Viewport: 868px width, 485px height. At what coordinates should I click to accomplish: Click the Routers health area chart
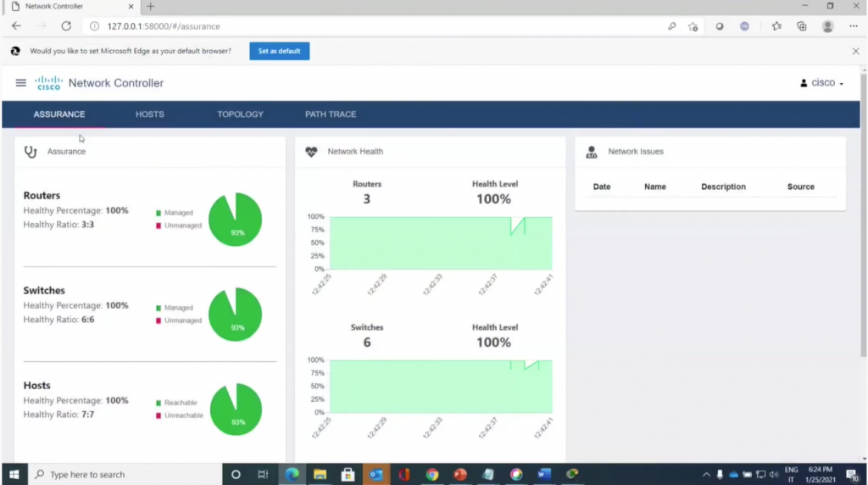point(441,243)
